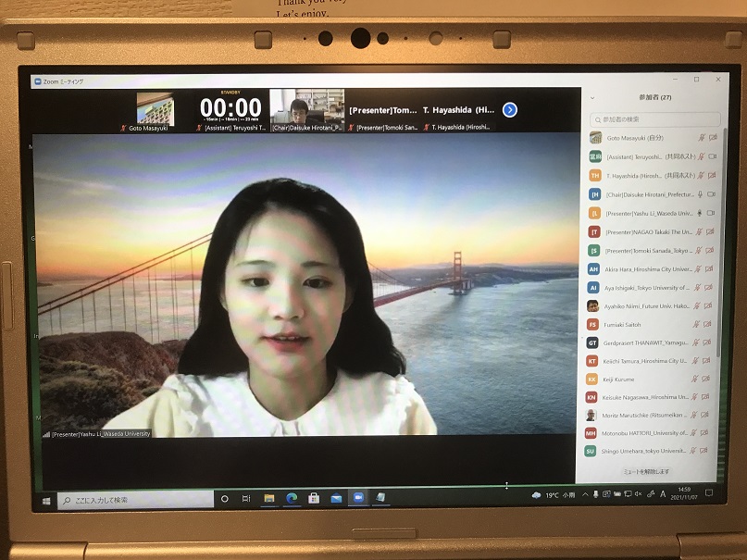The height and width of the screenshot is (560, 747).
Task: Click Chair Daisuke Hirotani's microphone icon
Action: (701, 194)
